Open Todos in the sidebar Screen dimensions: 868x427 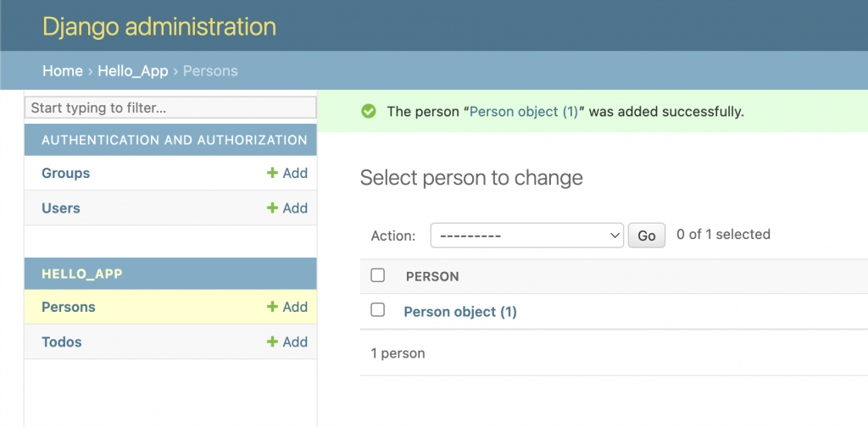coord(62,341)
